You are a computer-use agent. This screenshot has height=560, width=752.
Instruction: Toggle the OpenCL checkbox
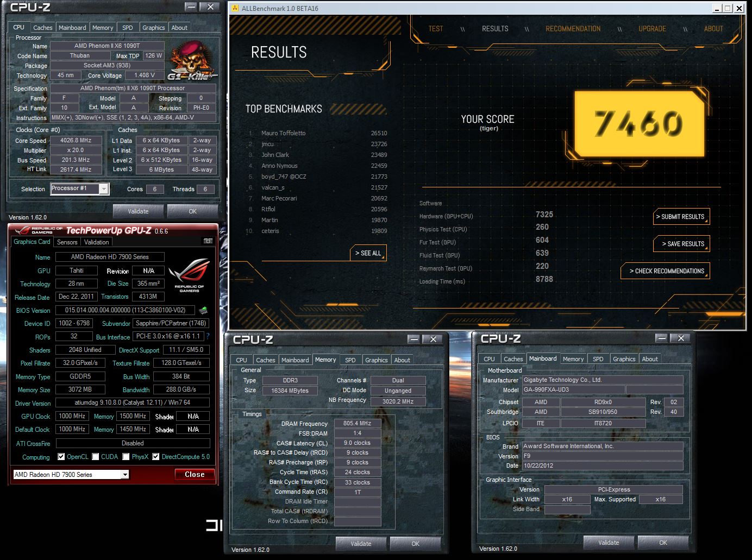[x=61, y=457]
